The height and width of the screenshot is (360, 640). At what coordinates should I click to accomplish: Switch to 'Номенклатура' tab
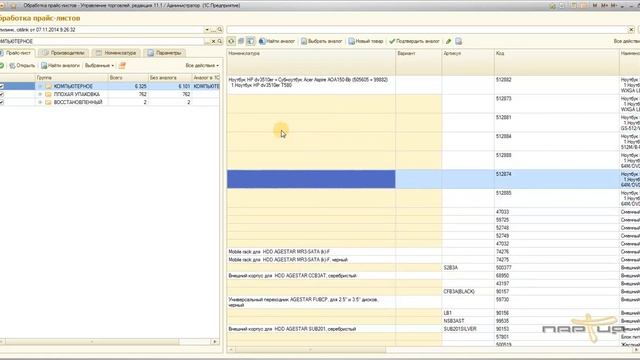click(x=116, y=53)
